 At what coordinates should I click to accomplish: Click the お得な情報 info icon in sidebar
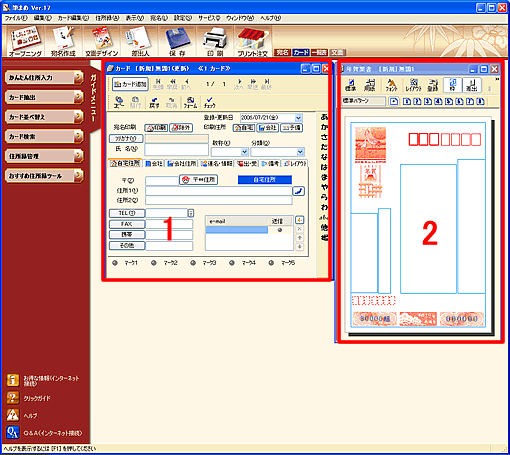coord(13,380)
